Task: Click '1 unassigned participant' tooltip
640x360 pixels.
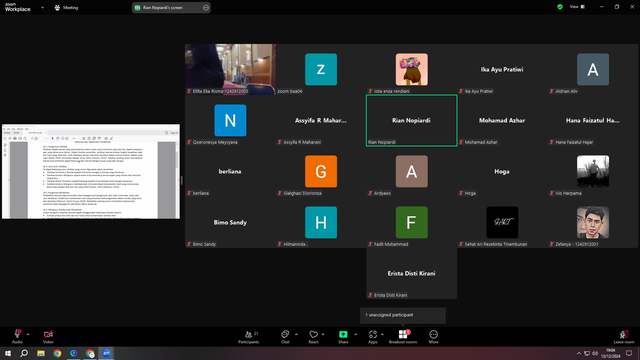Action: click(x=402, y=315)
